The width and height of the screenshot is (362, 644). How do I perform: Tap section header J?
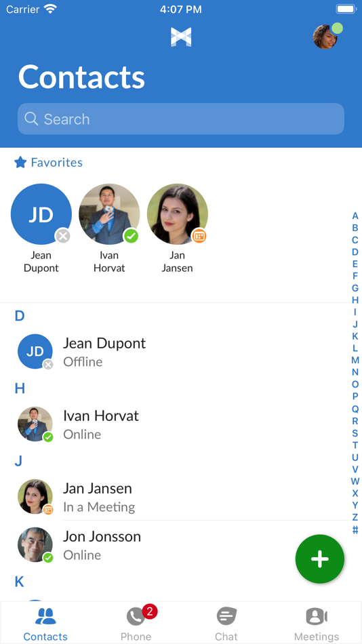pyautogui.click(x=18, y=461)
